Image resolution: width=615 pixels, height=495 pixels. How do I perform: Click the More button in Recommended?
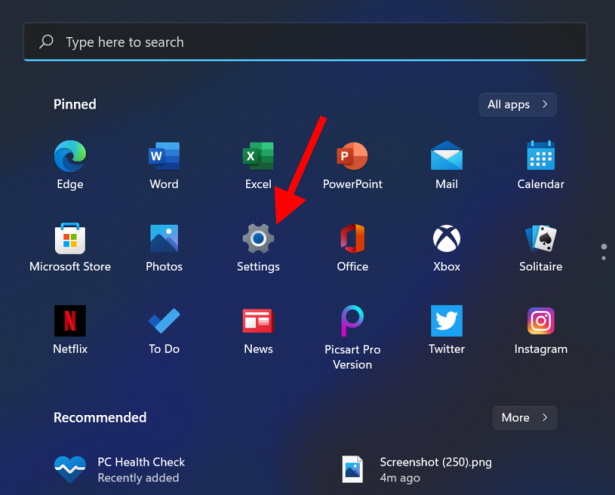525,418
